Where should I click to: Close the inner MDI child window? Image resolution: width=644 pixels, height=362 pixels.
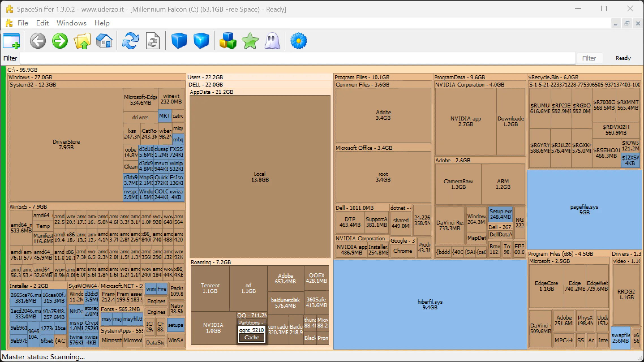click(x=638, y=23)
